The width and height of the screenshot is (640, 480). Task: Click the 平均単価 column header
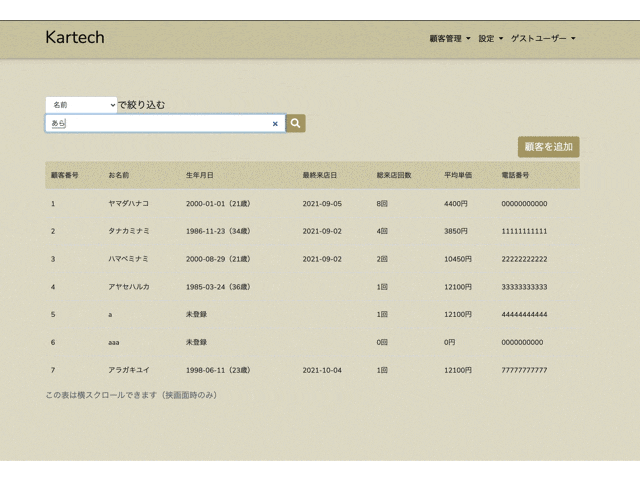point(458,175)
